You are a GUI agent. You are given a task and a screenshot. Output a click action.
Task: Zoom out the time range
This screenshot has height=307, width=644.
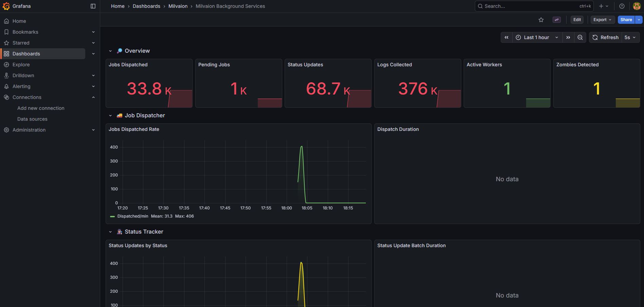[580, 37]
